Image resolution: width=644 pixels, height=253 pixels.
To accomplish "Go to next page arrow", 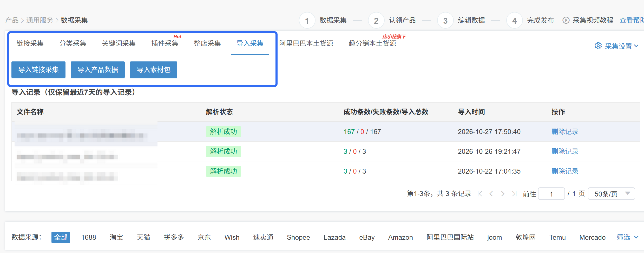I will coord(503,194).
